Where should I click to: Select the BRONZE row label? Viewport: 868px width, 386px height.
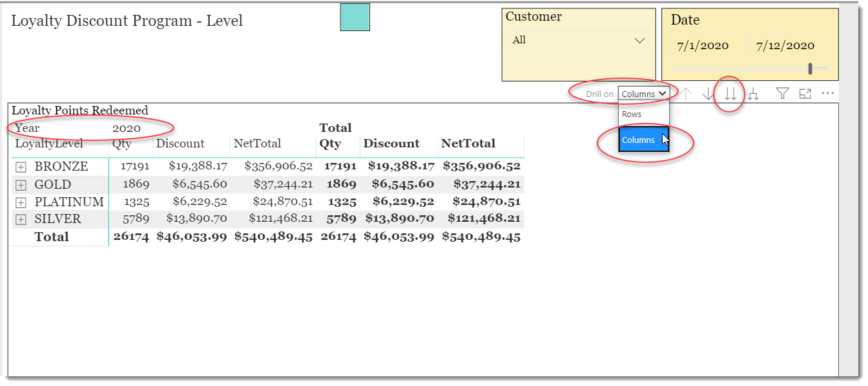(61, 167)
